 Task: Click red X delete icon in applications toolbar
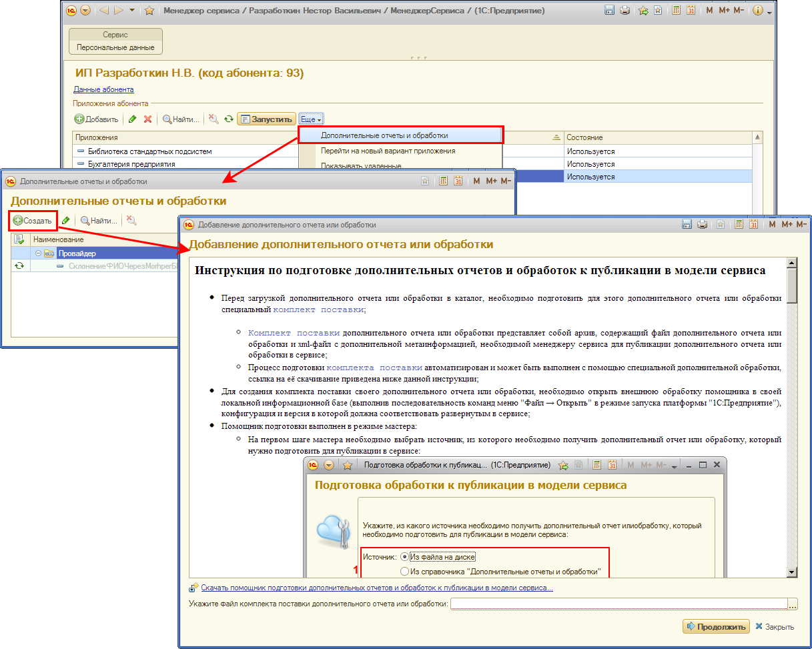point(148,119)
